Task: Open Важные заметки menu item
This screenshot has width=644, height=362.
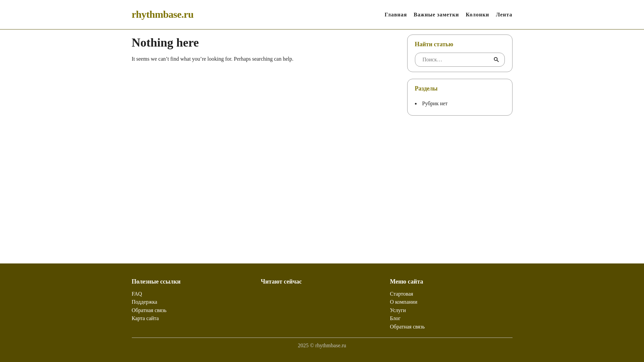Action: [436, 15]
